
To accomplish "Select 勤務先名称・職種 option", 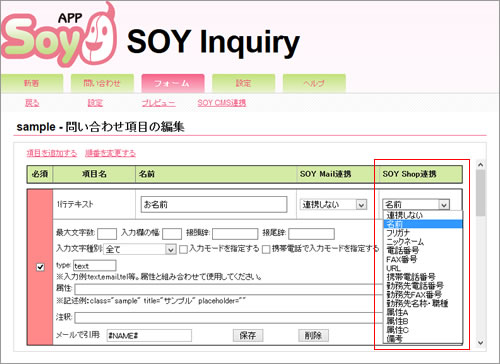I will [x=423, y=303].
